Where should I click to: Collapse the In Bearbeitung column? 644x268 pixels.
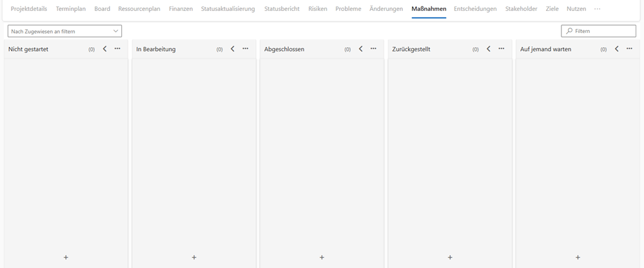(x=233, y=48)
